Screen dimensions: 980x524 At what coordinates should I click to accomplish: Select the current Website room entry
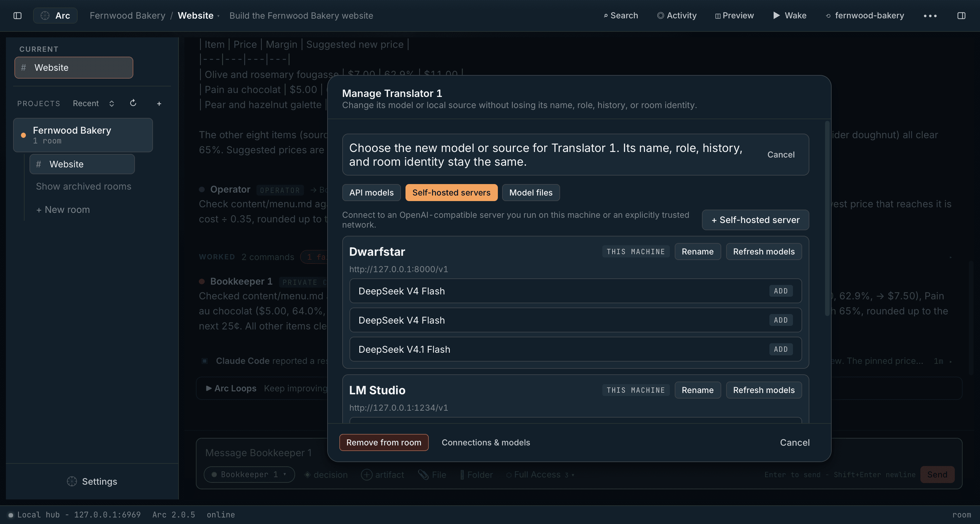[74, 68]
